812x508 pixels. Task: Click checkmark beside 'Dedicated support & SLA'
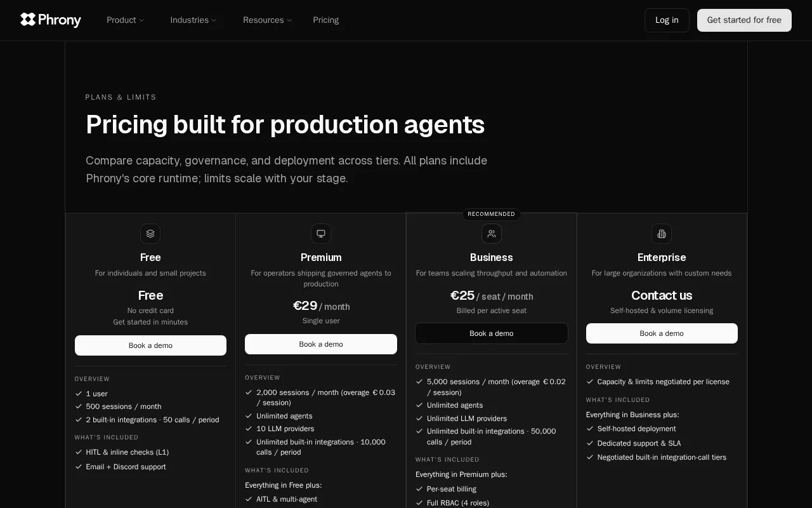[590, 443]
